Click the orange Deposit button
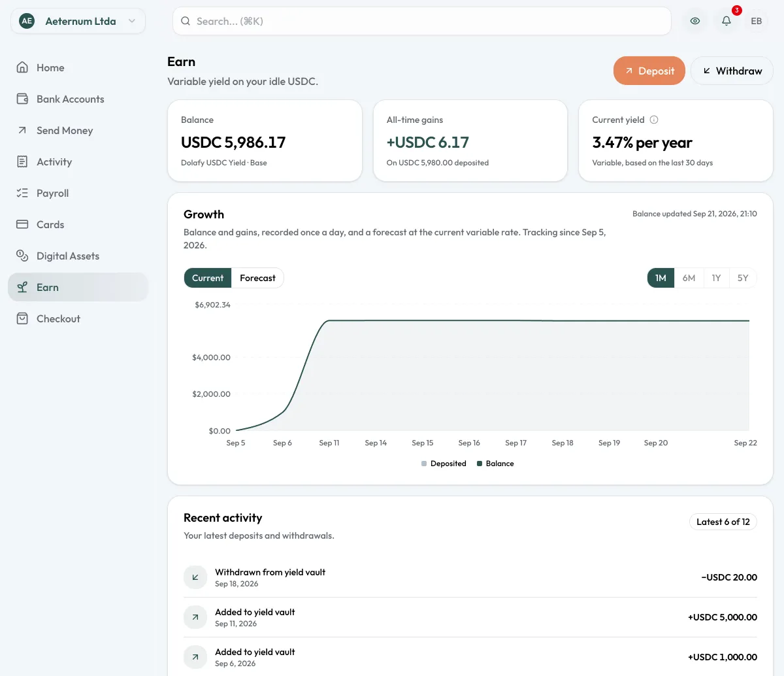Viewport: 784px width, 676px height. point(649,71)
